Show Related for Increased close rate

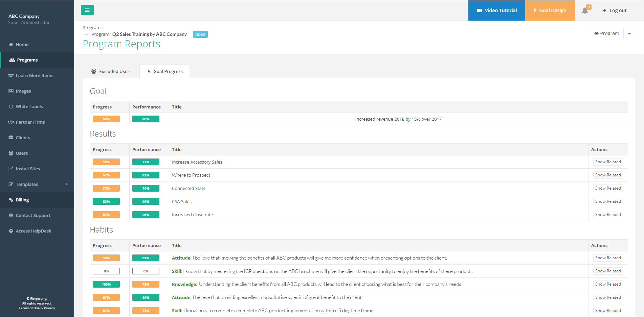click(x=608, y=215)
